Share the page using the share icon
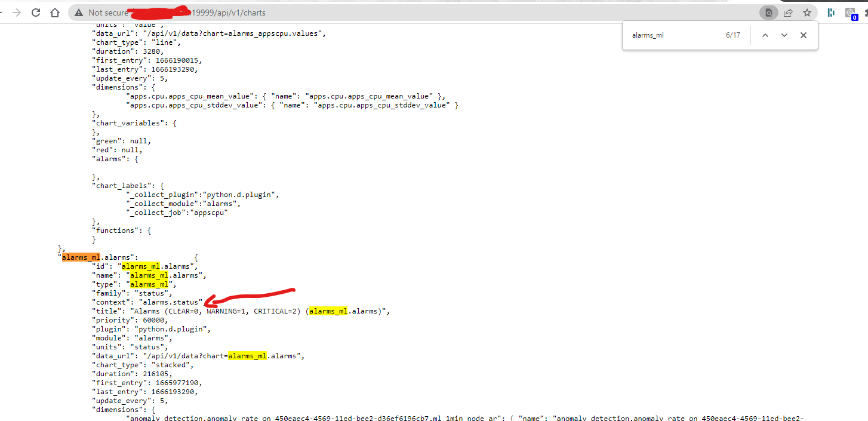The height and width of the screenshot is (421, 868). [x=788, y=12]
